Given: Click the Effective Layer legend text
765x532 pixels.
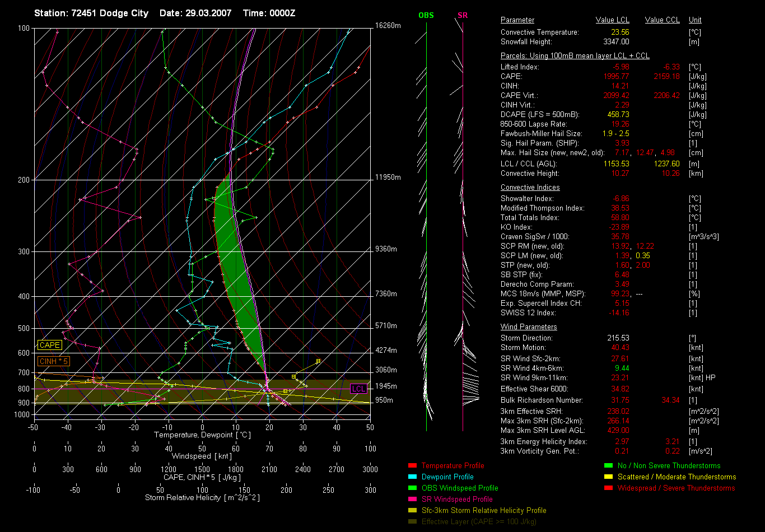Looking at the screenshot, I should 479,521.
